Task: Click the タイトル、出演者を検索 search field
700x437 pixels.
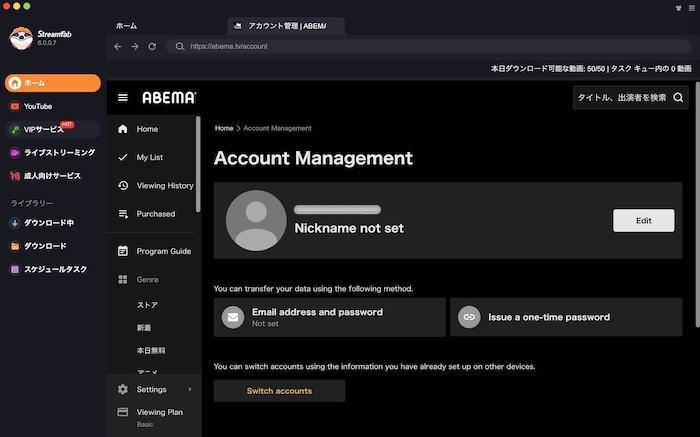Action: pyautogui.click(x=630, y=97)
